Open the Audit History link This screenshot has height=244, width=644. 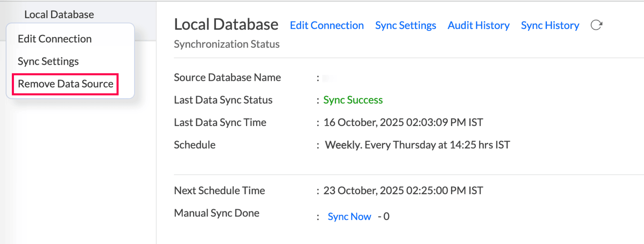coord(478,25)
